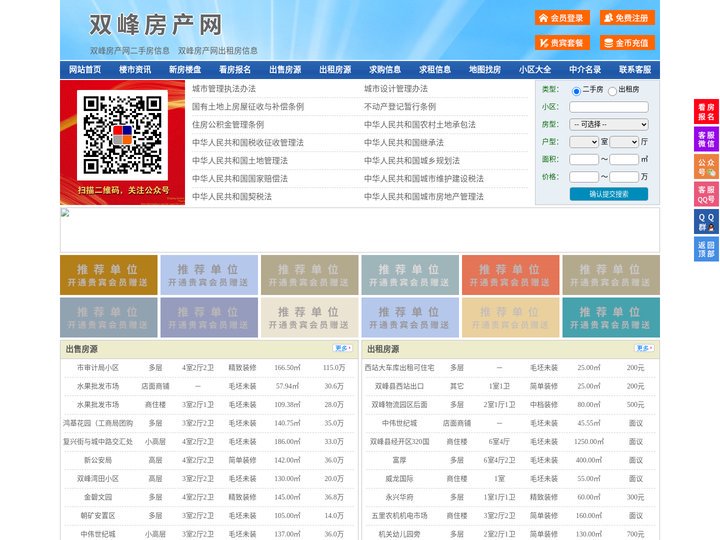Open the 厅 hall count dropdown
Screen dimensions: 720x540
click(624, 142)
